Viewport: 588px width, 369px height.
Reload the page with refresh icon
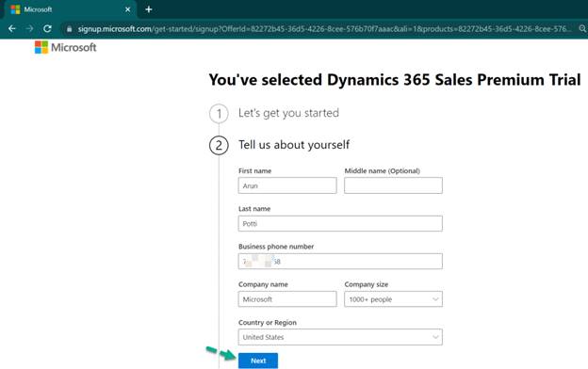click(x=47, y=28)
